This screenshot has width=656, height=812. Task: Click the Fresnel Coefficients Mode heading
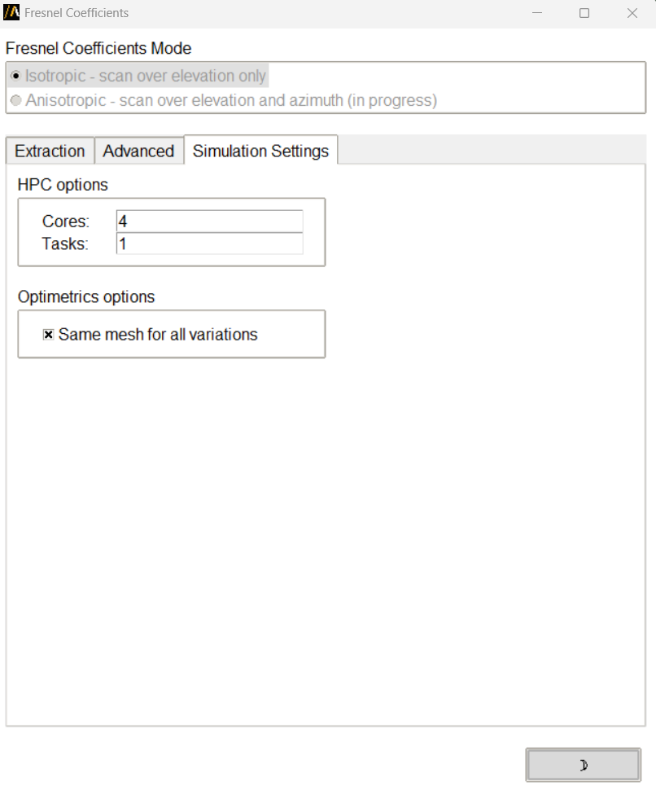[98, 49]
